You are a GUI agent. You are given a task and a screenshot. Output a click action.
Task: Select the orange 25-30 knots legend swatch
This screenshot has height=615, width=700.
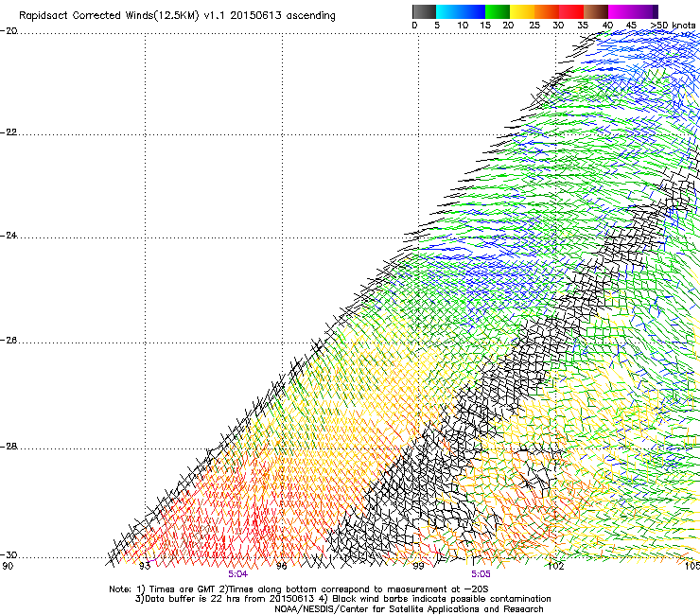click(x=547, y=11)
